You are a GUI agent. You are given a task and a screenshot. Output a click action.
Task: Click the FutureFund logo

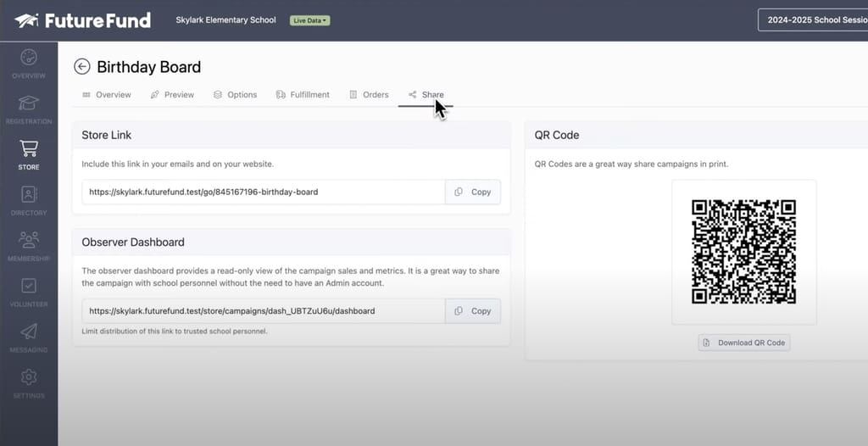click(82, 20)
